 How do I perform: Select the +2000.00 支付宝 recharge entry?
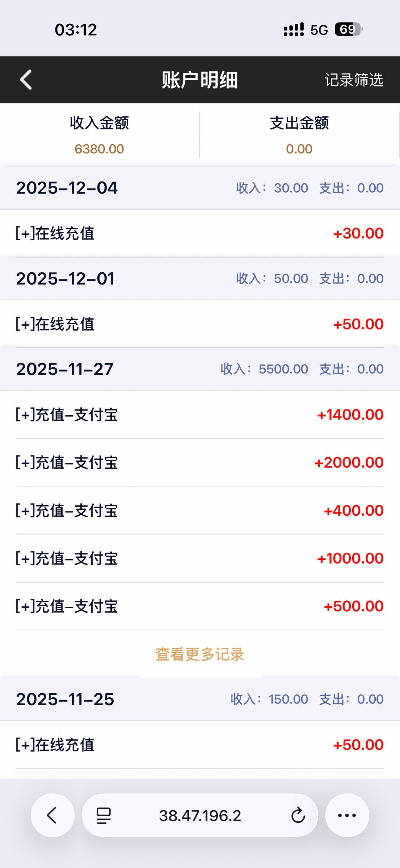(200, 463)
